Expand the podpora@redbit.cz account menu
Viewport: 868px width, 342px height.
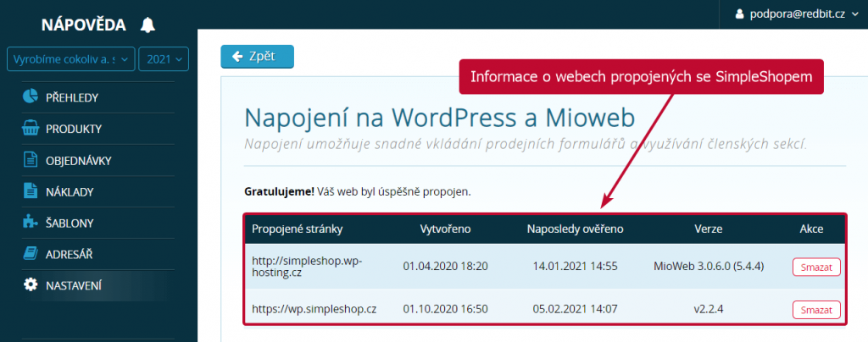(797, 14)
